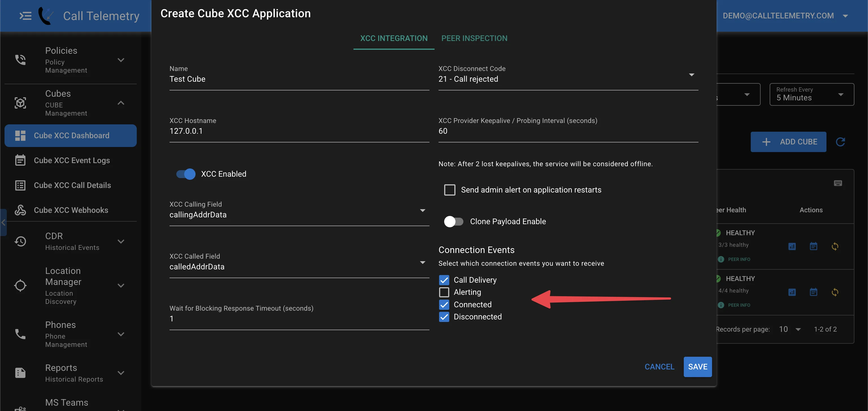Open Cube XCC Webhooks
The height and width of the screenshot is (411, 868).
click(x=70, y=210)
